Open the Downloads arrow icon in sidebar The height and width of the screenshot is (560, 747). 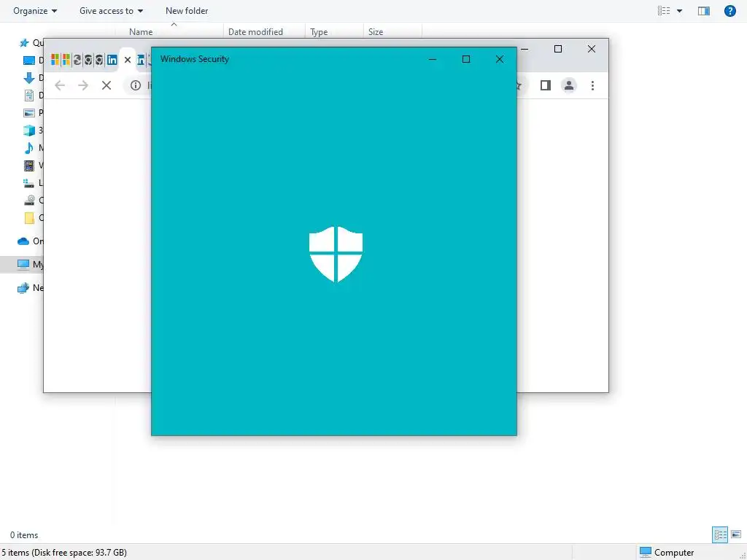[29, 77]
